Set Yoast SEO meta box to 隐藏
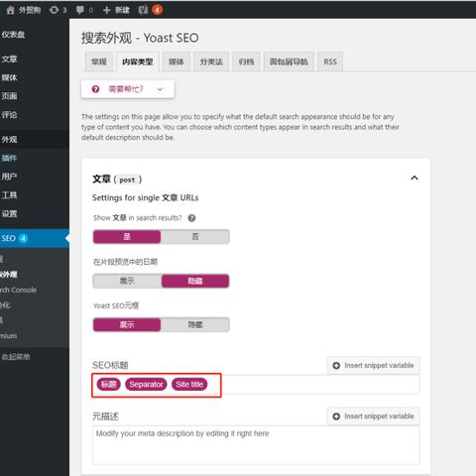 tap(195, 324)
